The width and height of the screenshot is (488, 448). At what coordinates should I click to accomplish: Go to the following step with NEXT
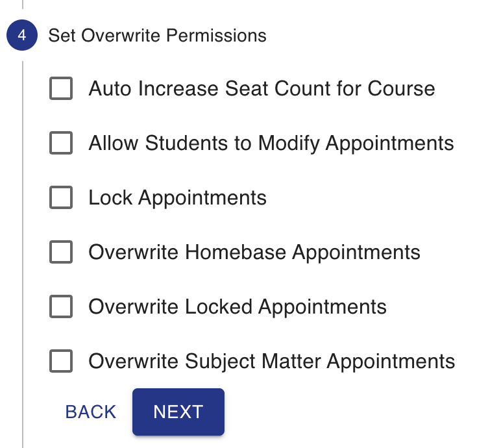point(178,412)
